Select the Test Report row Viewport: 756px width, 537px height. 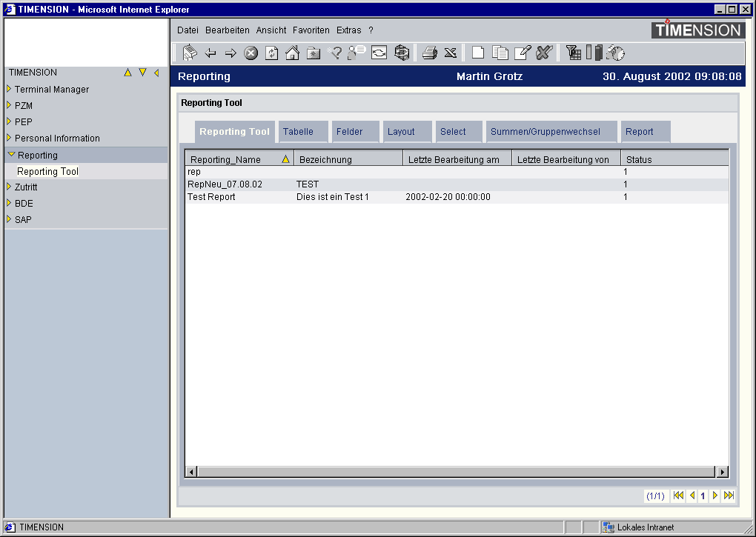(212, 197)
